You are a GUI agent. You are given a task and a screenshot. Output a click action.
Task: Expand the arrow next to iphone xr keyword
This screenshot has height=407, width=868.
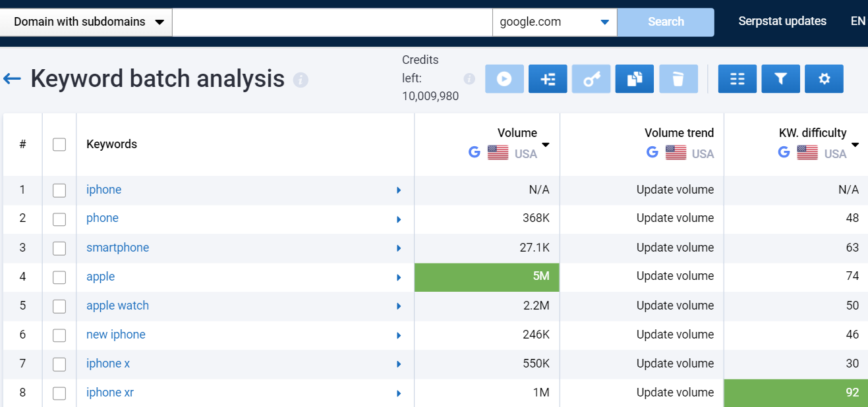point(399,393)
